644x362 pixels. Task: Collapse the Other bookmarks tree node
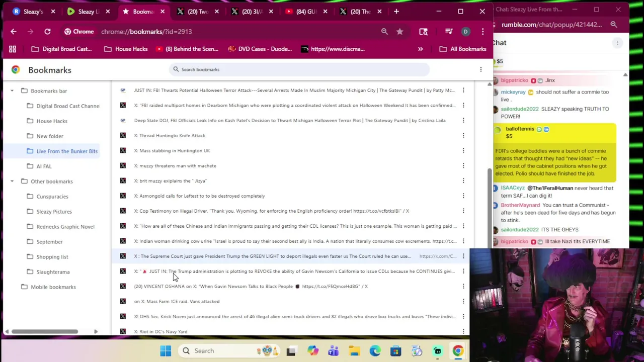coord(12,181)
